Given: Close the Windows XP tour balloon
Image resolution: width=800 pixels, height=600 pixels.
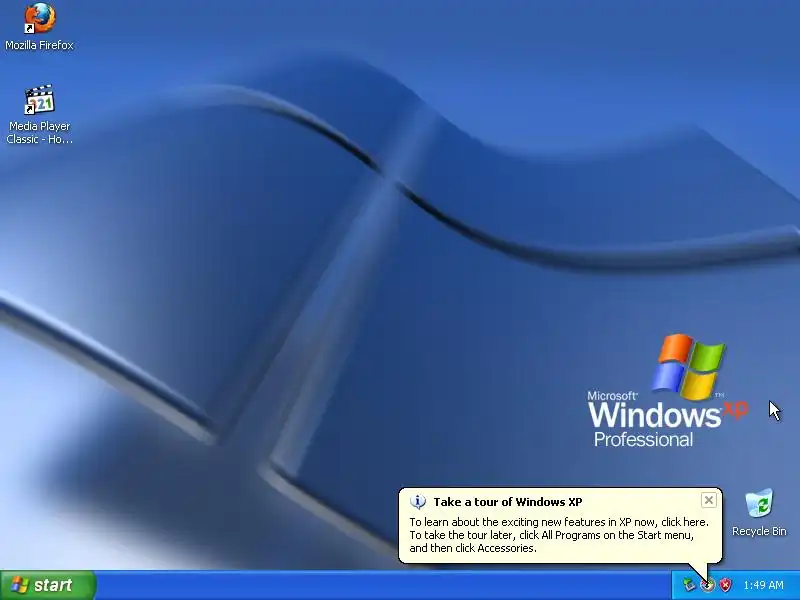Looking at the screenshot, I should pos(709,501).
